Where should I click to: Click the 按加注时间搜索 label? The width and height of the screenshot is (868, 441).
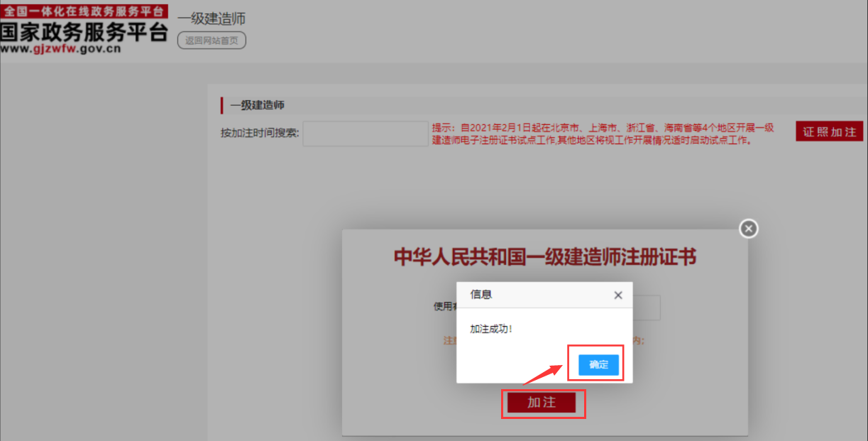260,133
